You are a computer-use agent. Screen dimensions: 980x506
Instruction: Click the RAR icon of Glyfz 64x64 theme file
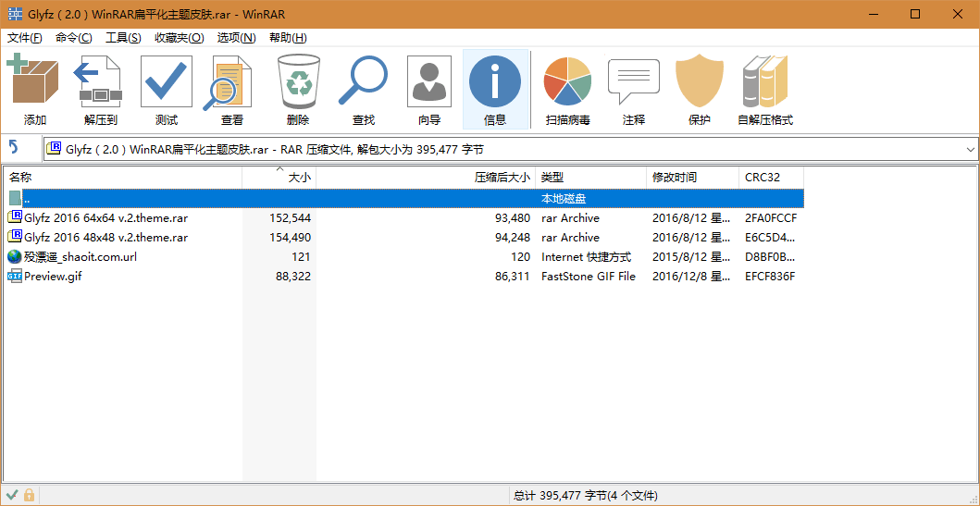15,218
